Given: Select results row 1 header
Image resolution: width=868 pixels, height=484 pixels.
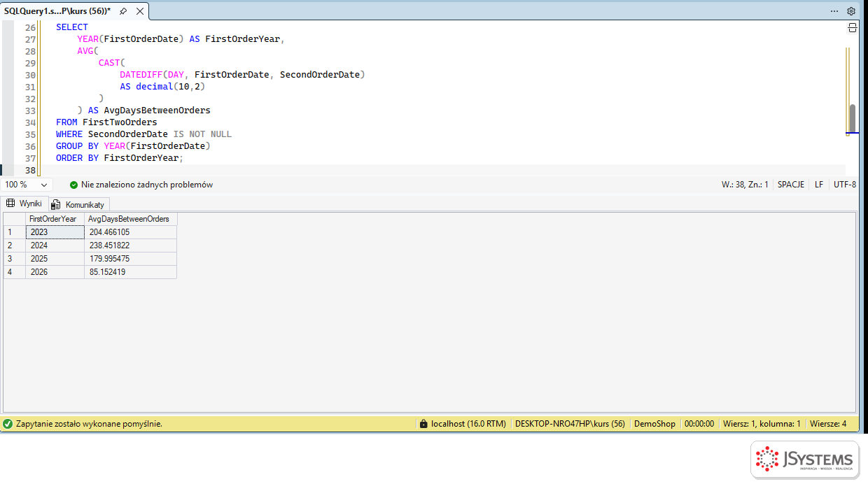Looking at the screenshot, I should point(15,232).
